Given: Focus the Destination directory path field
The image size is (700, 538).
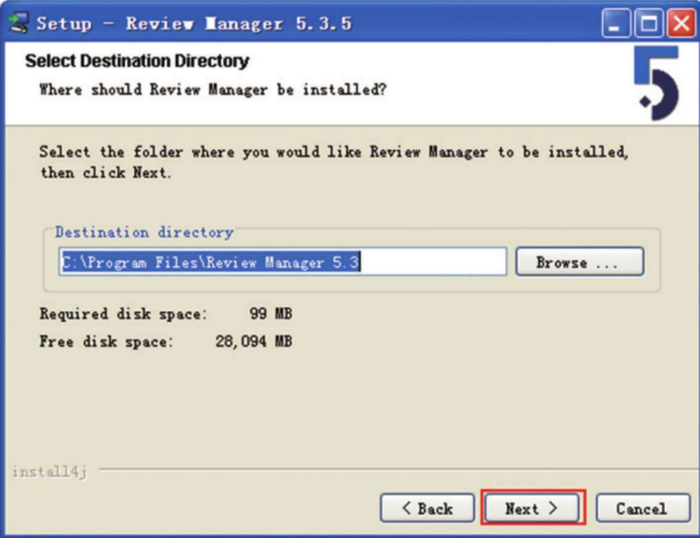Looking at the screenshot, I should point(283,262).
